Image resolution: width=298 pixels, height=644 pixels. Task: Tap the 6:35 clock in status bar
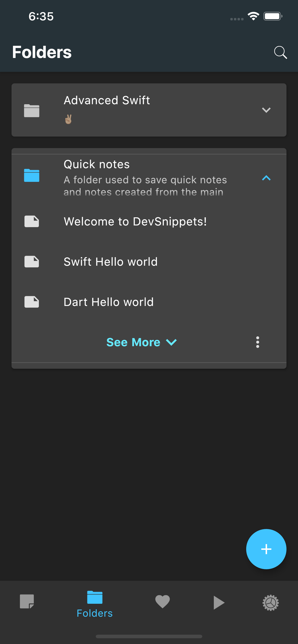tap(41, 17)
